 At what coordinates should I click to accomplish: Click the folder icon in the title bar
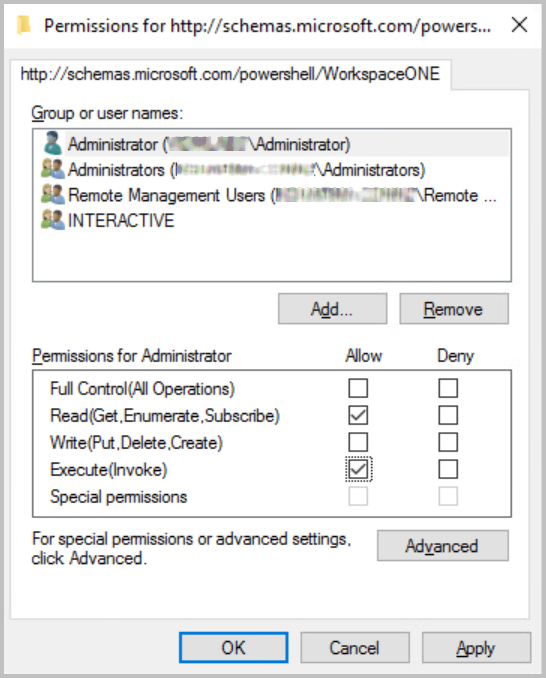tap(24, 26)
